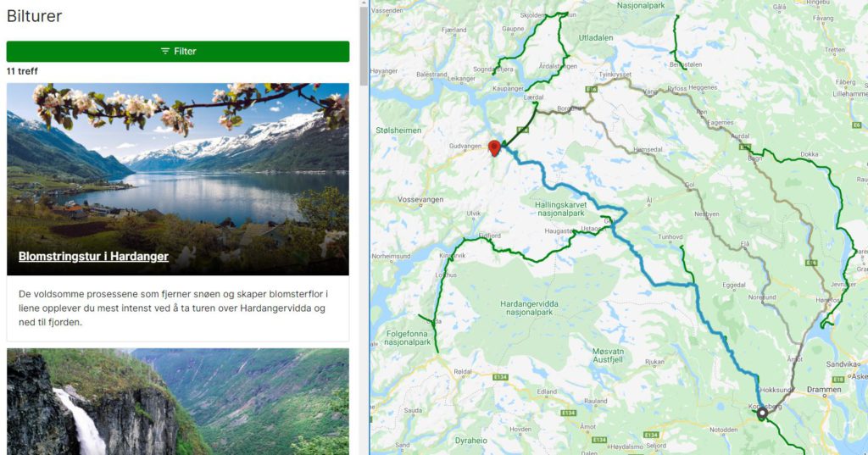Click the Hardangervidda nasjonalpark map label
Image resolution: width=868 pixels, height=455 pixels.
[529, 308]
